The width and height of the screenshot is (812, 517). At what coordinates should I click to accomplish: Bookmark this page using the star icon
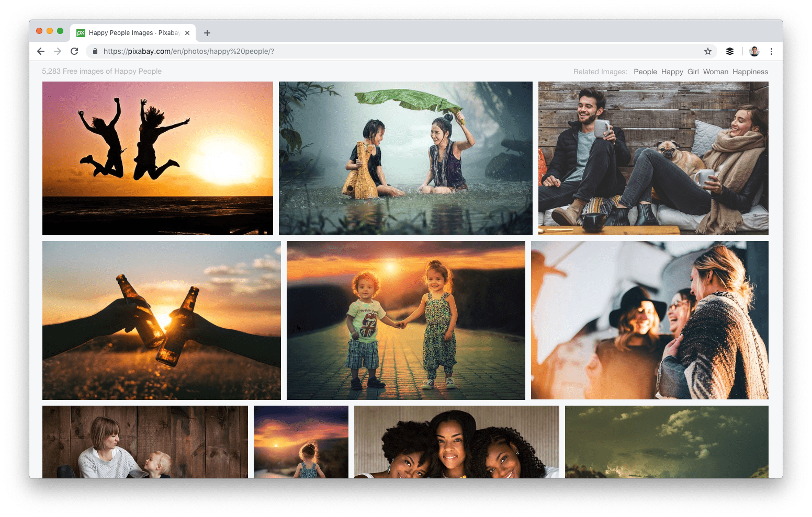pyautogui.click(x=708, y=51)
